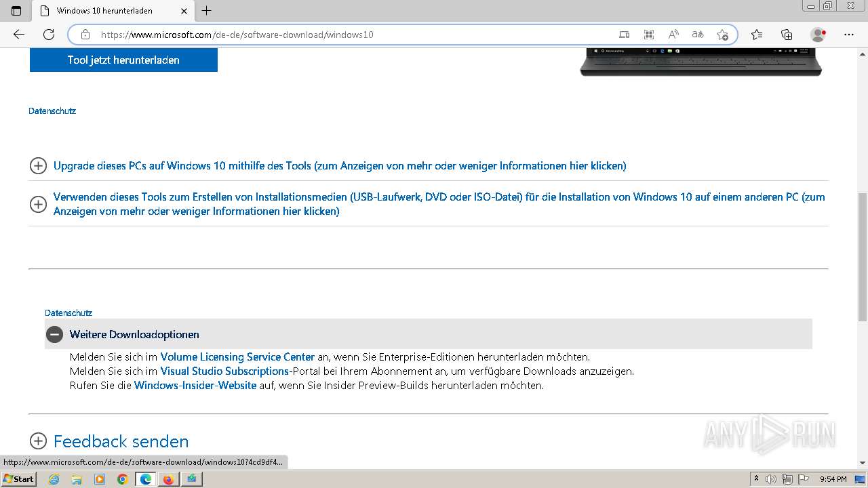Open File Explorer from the taskbar
The width and height of the screenshot is (868, 488).
point(77,479)
